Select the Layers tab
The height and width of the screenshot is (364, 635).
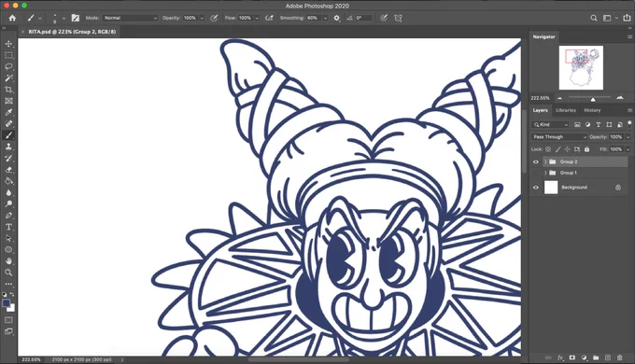coord(540,110)
